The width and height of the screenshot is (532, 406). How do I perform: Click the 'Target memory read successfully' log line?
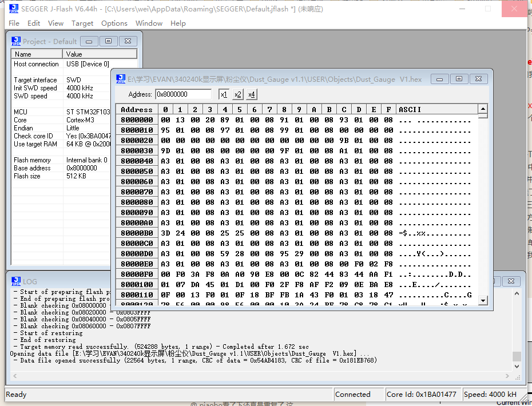click(161, 347)
